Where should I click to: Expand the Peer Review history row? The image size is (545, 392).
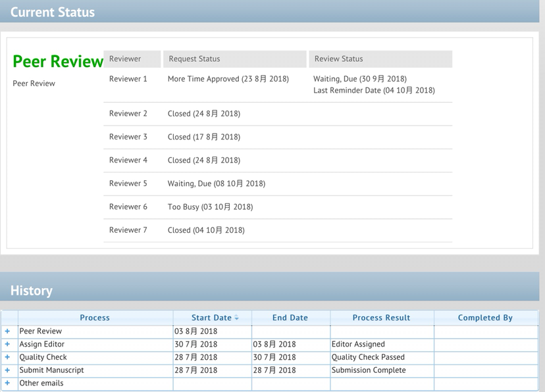click(x=7, y=331)
